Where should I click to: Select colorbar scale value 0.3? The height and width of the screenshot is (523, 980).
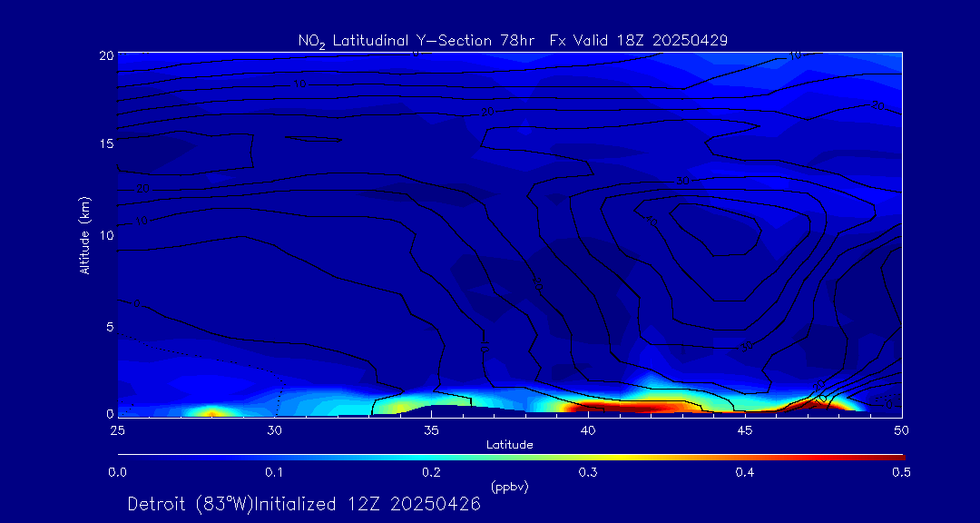[587, 472]
